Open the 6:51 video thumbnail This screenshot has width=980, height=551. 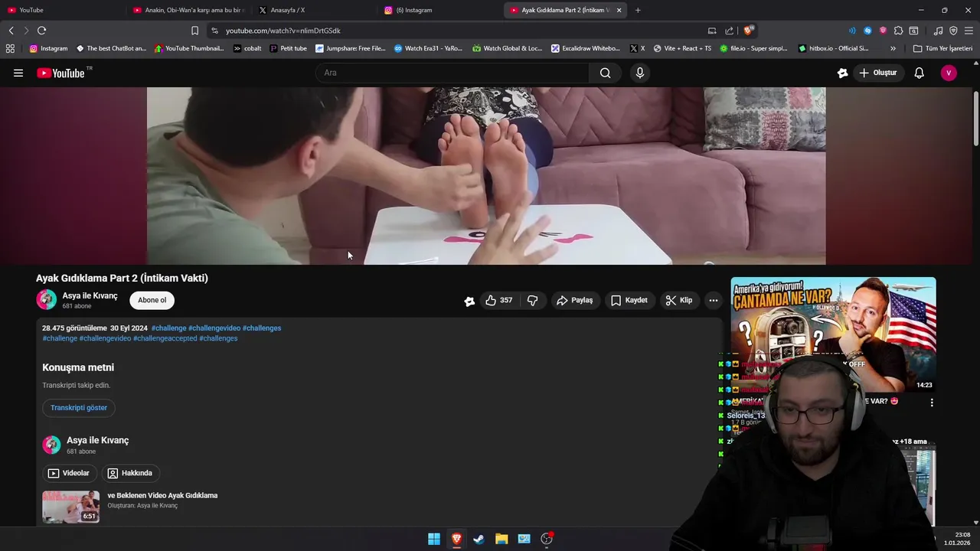tap(70, 507)
